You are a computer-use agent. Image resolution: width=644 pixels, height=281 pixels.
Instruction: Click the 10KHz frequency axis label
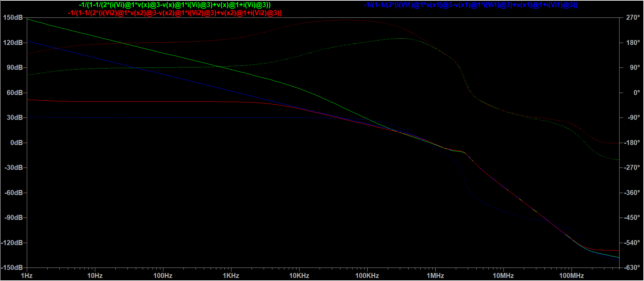coord(299,276)
